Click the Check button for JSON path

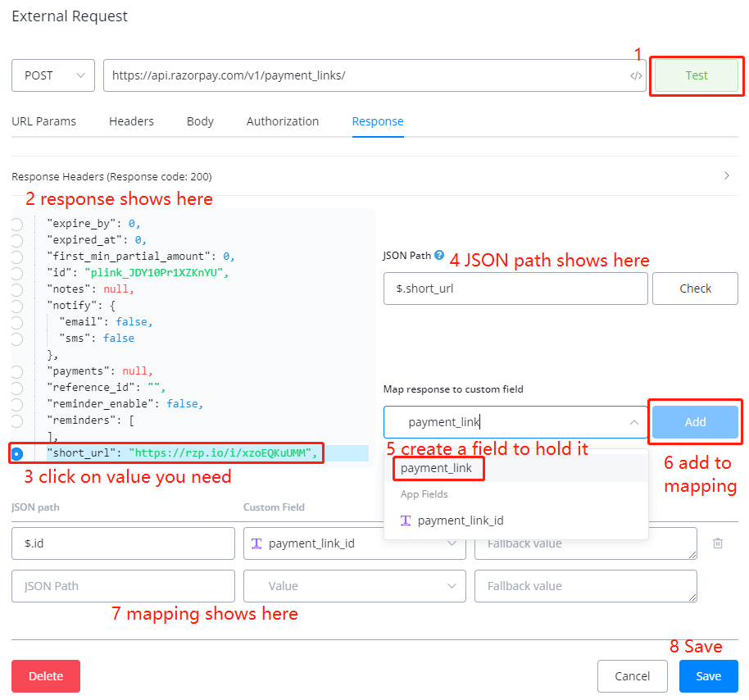coord(696,289)
